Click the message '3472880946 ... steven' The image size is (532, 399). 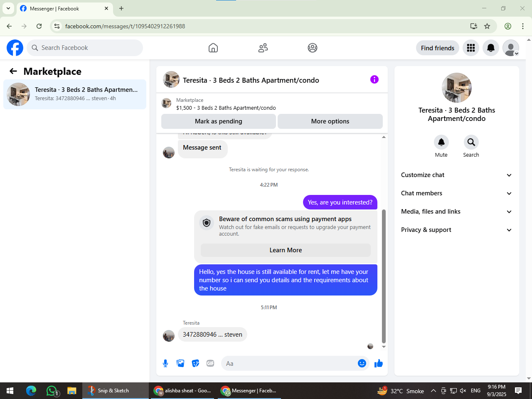tap(212, 335)
